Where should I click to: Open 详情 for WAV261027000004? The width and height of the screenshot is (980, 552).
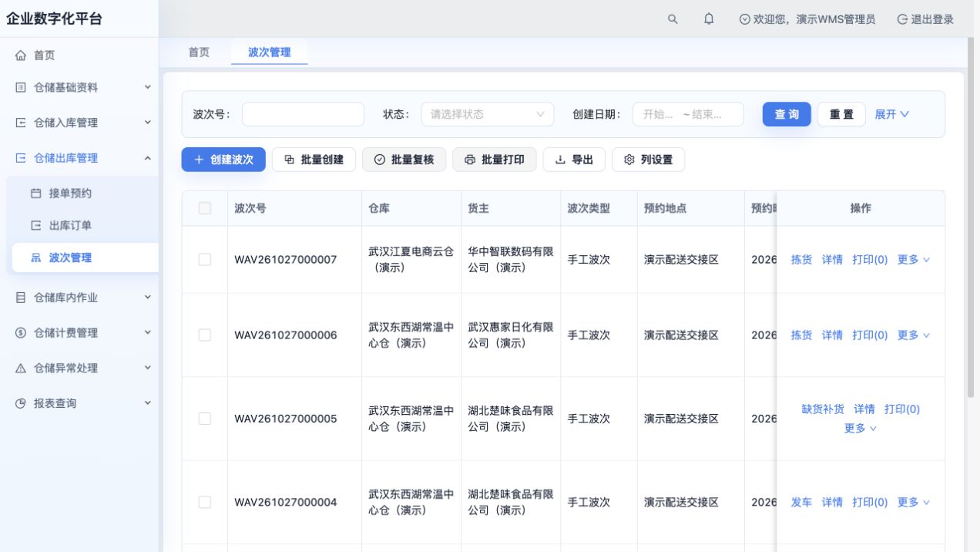832,503
